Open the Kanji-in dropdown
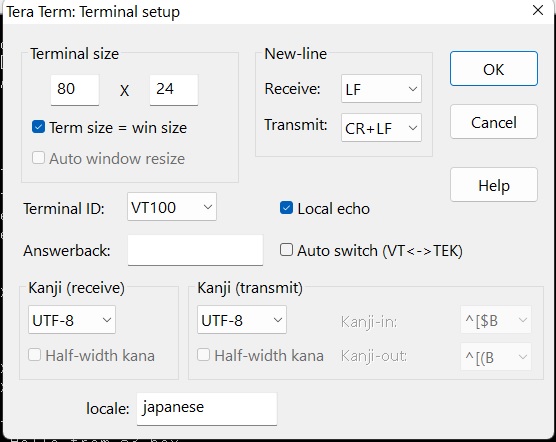 [496, 320]
